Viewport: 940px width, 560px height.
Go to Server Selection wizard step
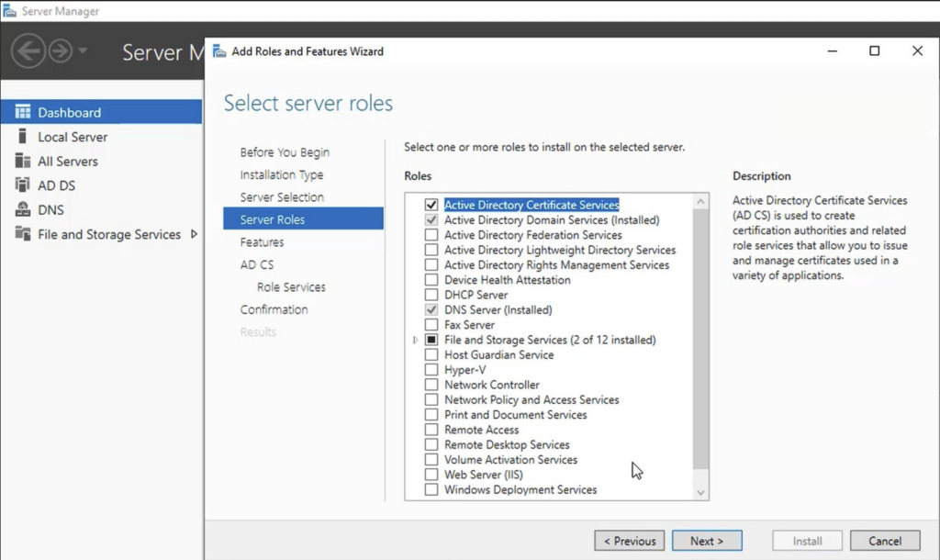click(x=282, y=197)
